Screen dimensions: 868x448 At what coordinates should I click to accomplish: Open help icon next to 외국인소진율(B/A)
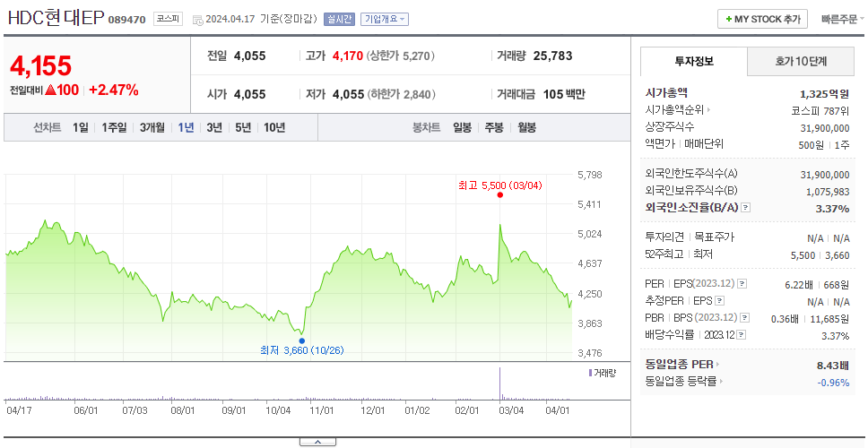point(746,208)
